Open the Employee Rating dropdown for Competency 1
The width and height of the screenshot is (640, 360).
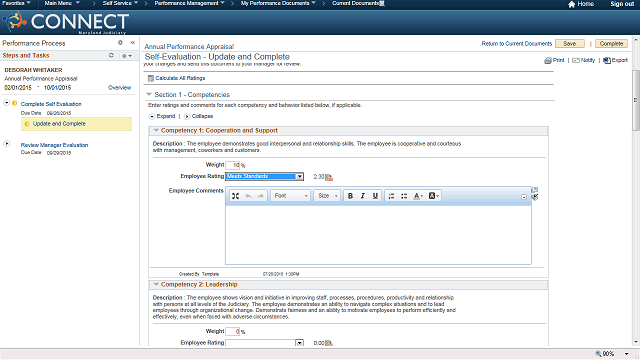(x=300, y=176)
